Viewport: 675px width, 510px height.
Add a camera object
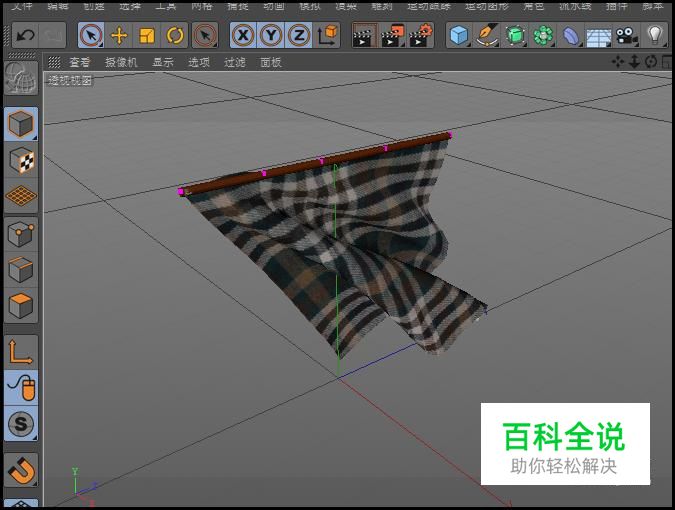pyautogui.click(x=626, y=35)
